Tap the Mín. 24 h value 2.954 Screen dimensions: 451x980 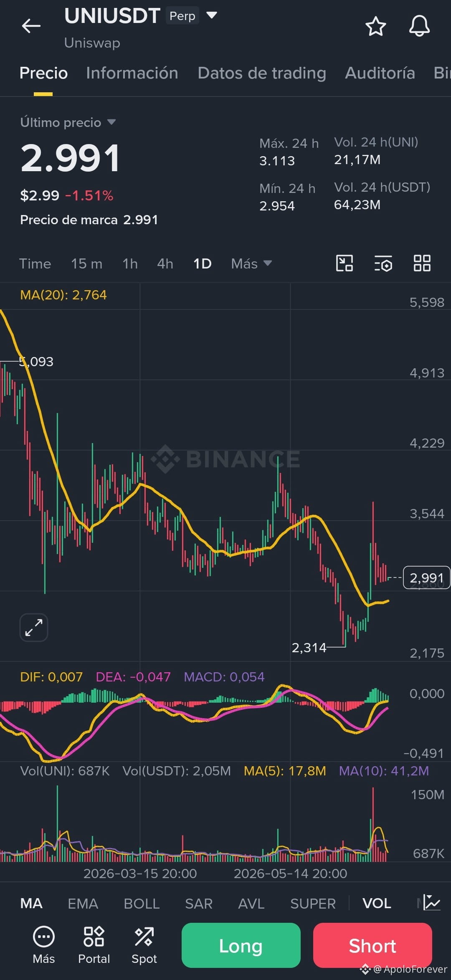[x=277, y=206]
